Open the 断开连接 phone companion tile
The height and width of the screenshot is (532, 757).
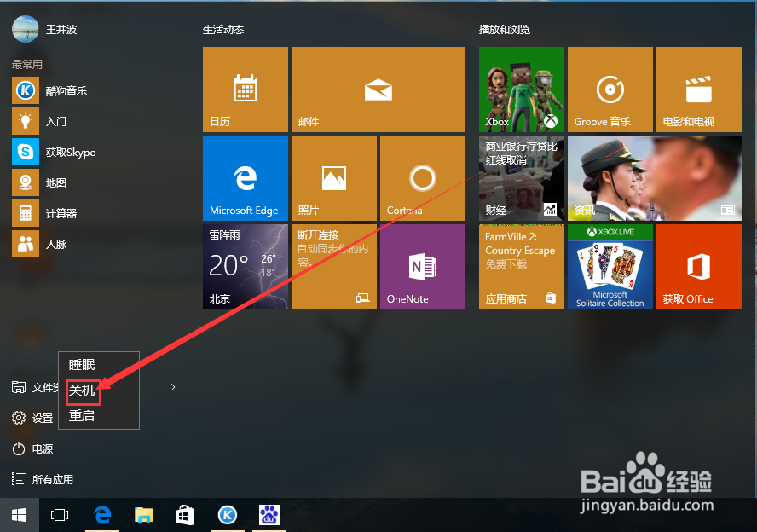coord(334,267)
